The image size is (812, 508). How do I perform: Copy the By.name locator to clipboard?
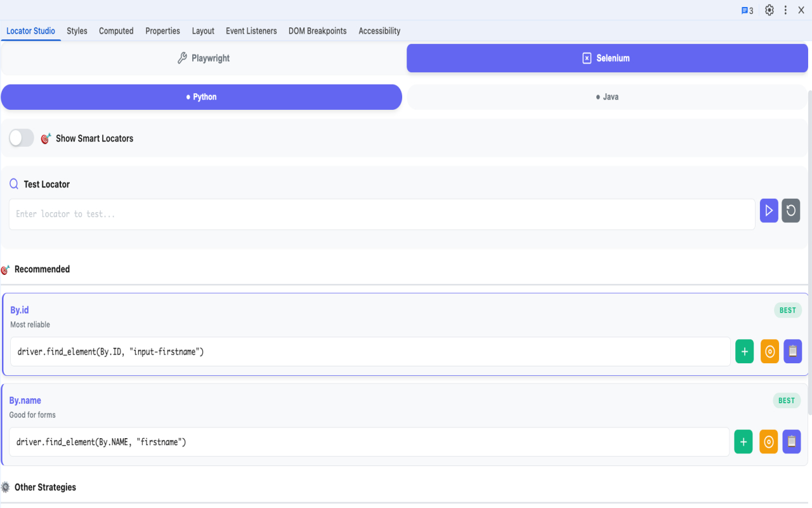[x=792, y=441]
